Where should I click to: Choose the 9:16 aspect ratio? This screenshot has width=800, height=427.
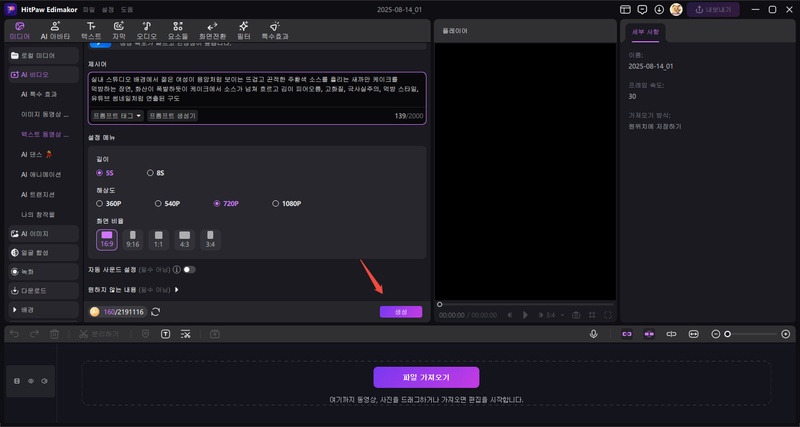click(133, 240)
